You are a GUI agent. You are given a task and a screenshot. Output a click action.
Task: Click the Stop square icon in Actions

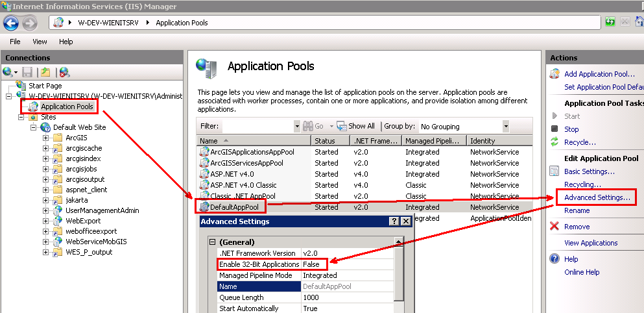tap(555, 129)
